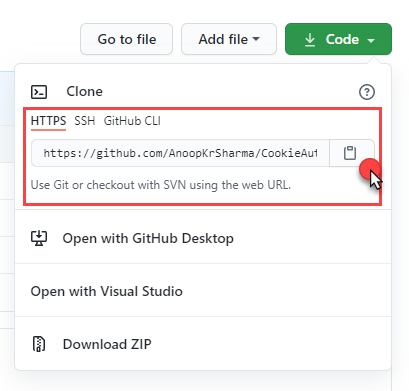Click the Clone heading text

tap(84, 91)
